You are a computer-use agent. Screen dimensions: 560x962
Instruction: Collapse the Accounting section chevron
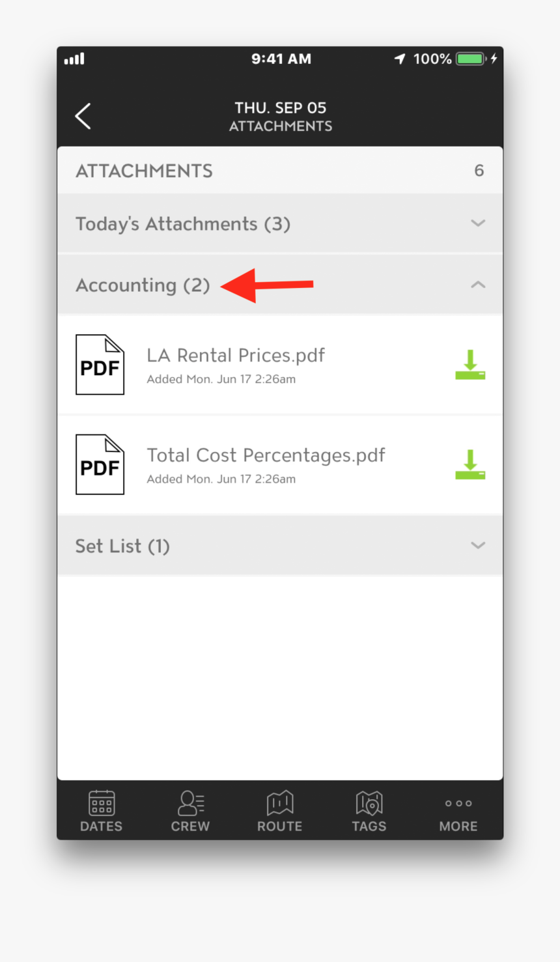pos(478,285)
